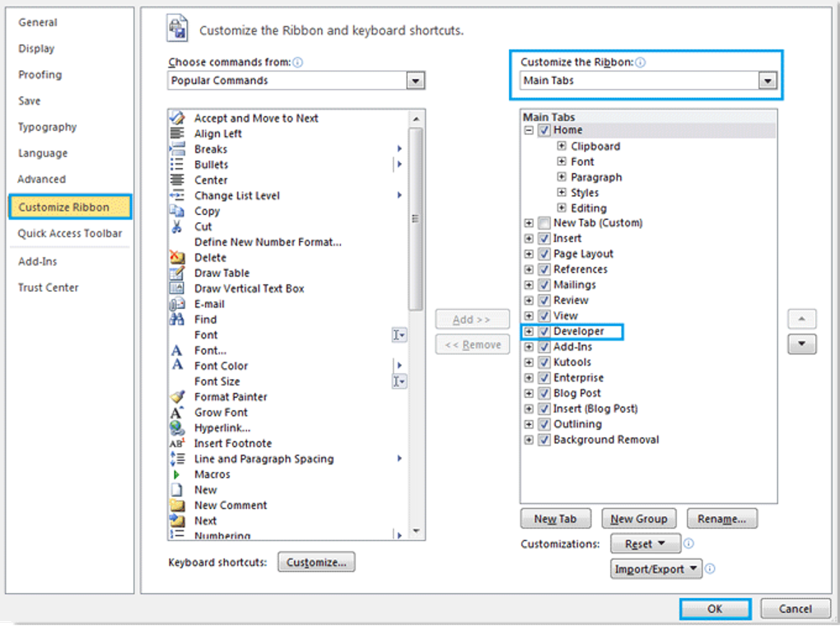Open keyboard shortcuts Customize... button
The height and width of the screenshot is (626, 840).
pyautogui.click(x=316, y=563)
